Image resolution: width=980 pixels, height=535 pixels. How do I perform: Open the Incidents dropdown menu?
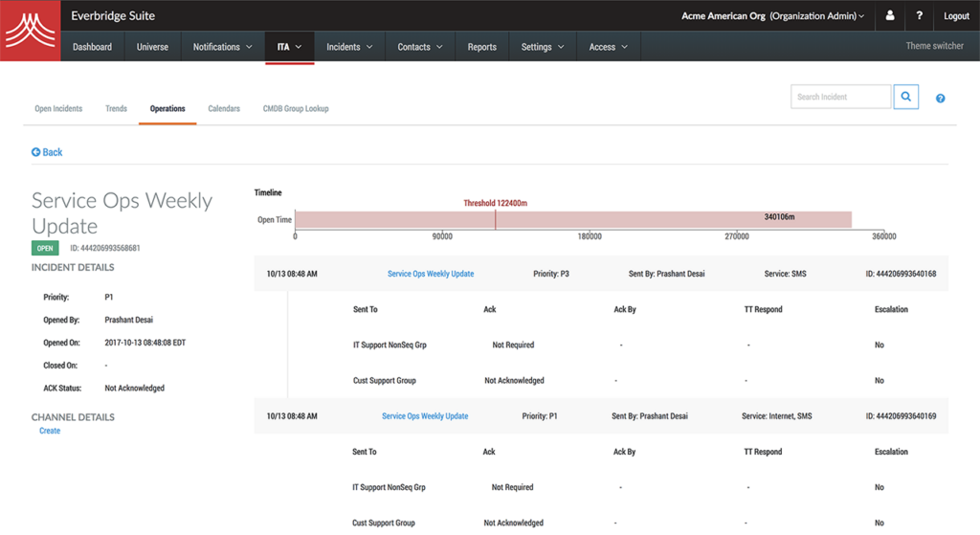349,47
